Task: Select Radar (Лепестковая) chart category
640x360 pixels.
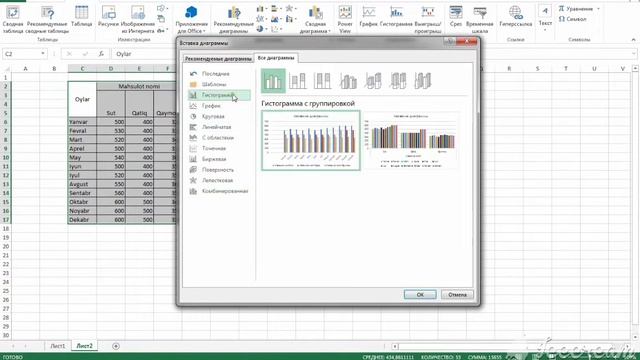Action: [x=217, y=180]
